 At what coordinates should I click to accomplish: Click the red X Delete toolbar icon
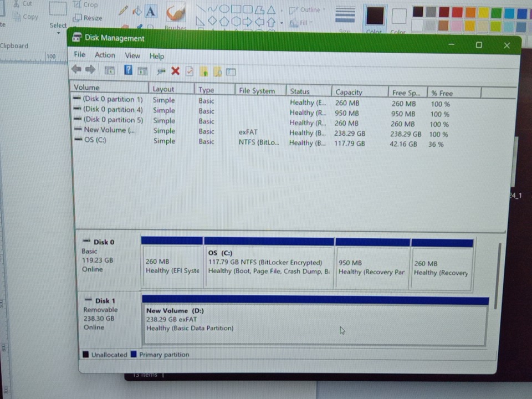176,71
